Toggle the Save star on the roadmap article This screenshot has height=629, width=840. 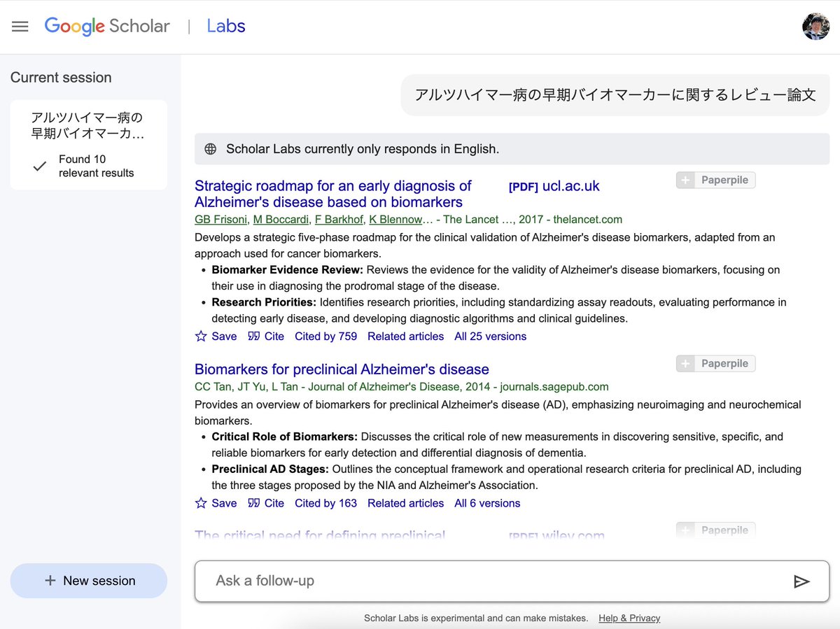click(x=200, y=337)
